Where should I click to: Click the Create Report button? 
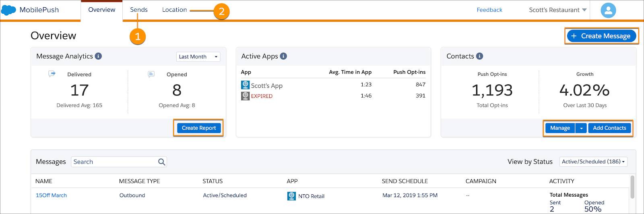coord(199,128)
